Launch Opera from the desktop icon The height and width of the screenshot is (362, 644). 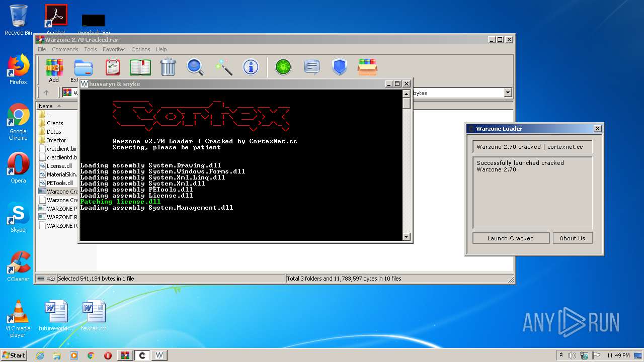tap(18, 168)
